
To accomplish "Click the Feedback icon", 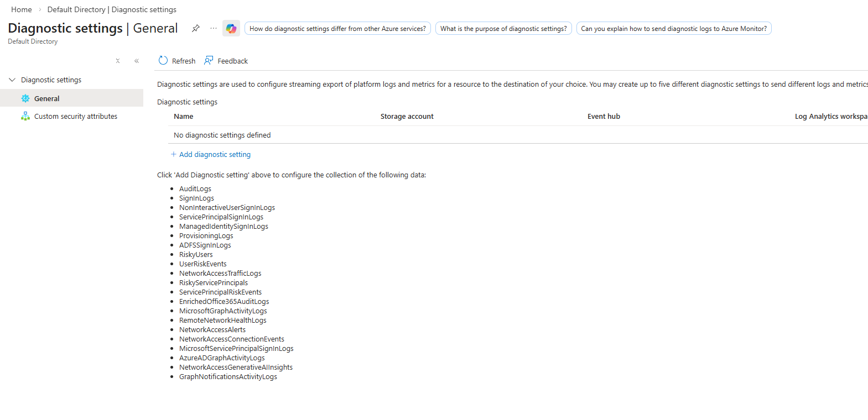I will coord(209,61).
